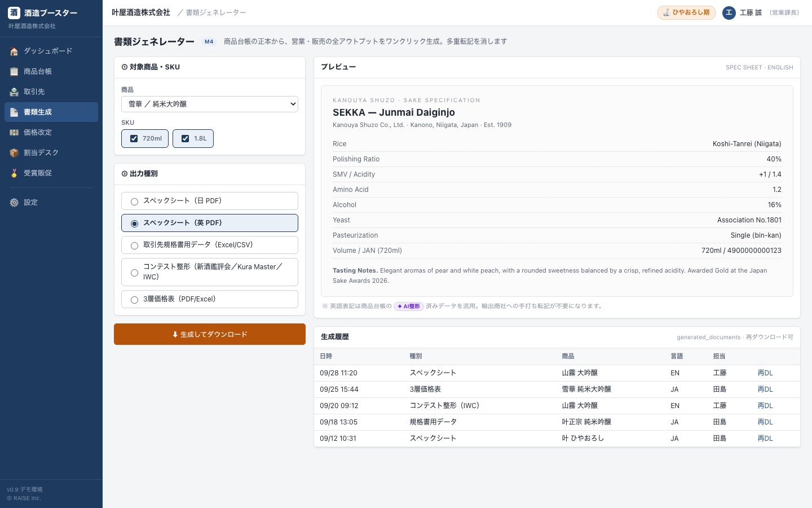This screenshot has width=812, height=508.
Task: Click 再DL for 09/18 13:05 row
Action: click(x=765, y=422)
